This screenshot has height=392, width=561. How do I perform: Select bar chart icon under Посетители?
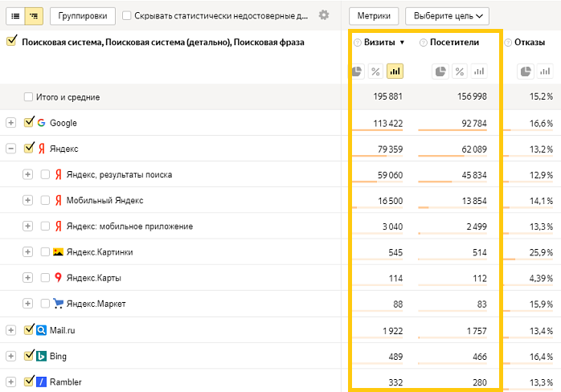(x=479, y=71)
